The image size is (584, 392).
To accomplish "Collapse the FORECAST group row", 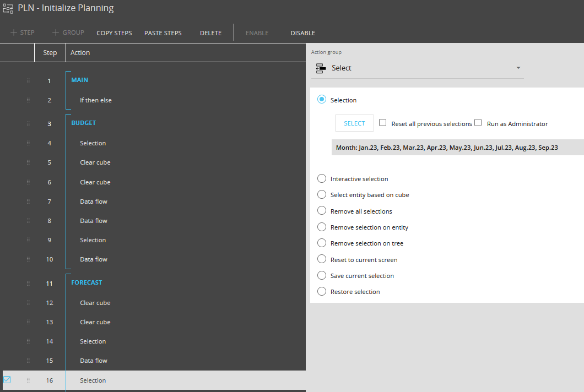I will click(86, 282).
